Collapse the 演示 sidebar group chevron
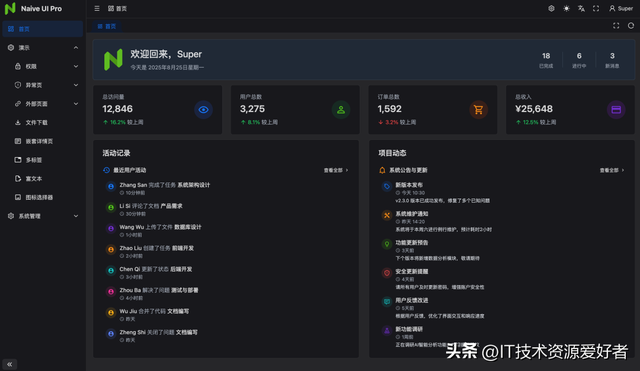The height and width of the screenshot is (371, 640). (76, 48)
